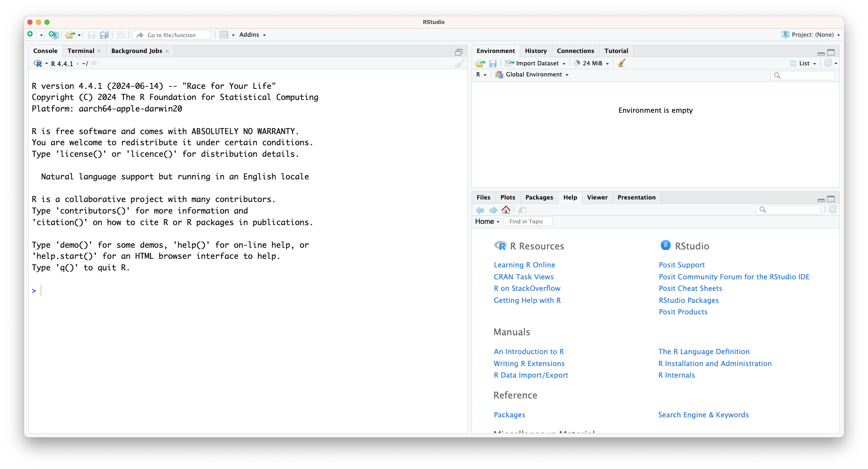Click the R version logo in Console

[38, 63]
